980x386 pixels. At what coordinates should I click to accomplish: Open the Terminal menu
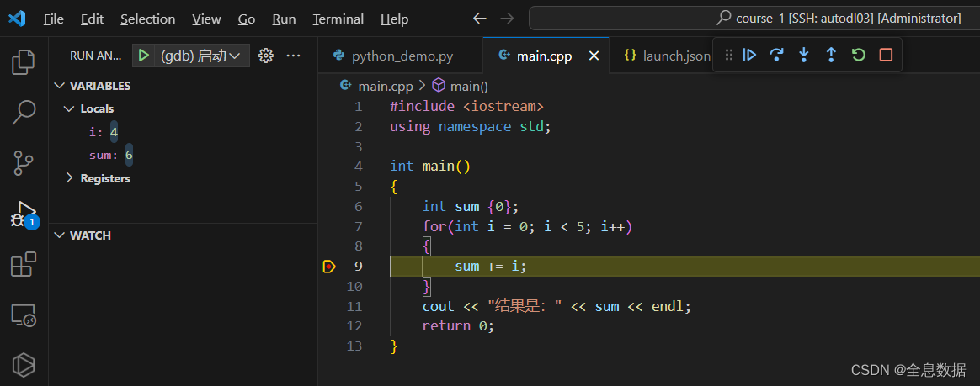point(338,19)
